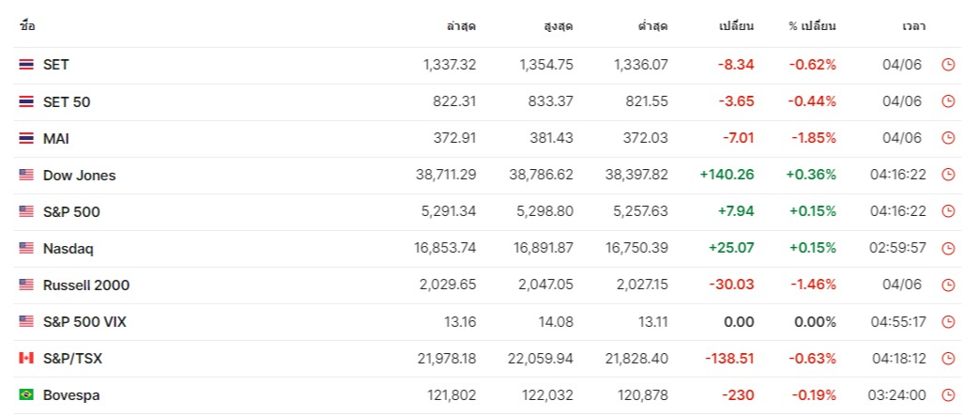Viewport: 980px width, 416px height.
Task: Select the Russell 2000 index name
Action: coord(86,285)
